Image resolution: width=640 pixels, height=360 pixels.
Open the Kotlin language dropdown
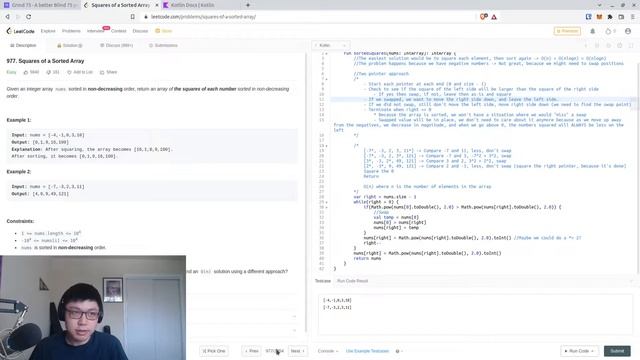[331, 45]
